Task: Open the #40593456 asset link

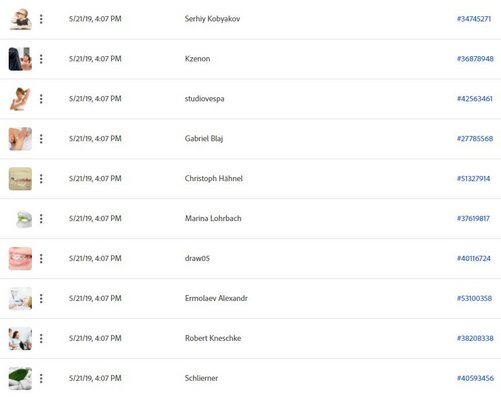Action: pyautogui.click(x=475, y=378)
